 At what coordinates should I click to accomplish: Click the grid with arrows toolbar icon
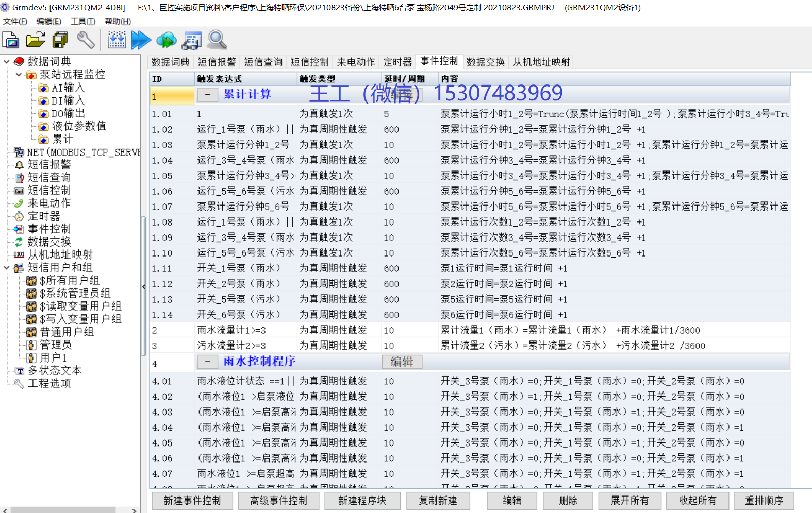(x=117, y=40)
